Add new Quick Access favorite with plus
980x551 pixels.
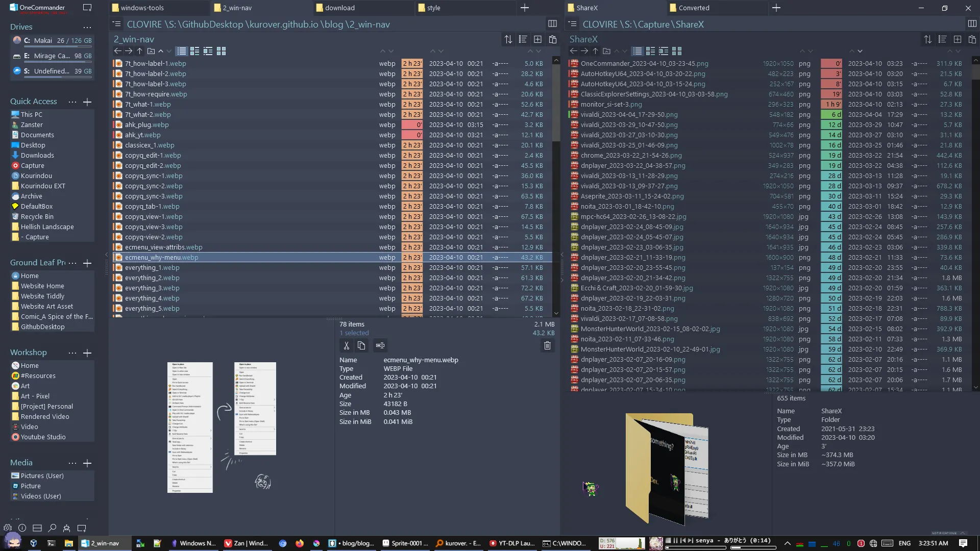(x=87, y=102)
